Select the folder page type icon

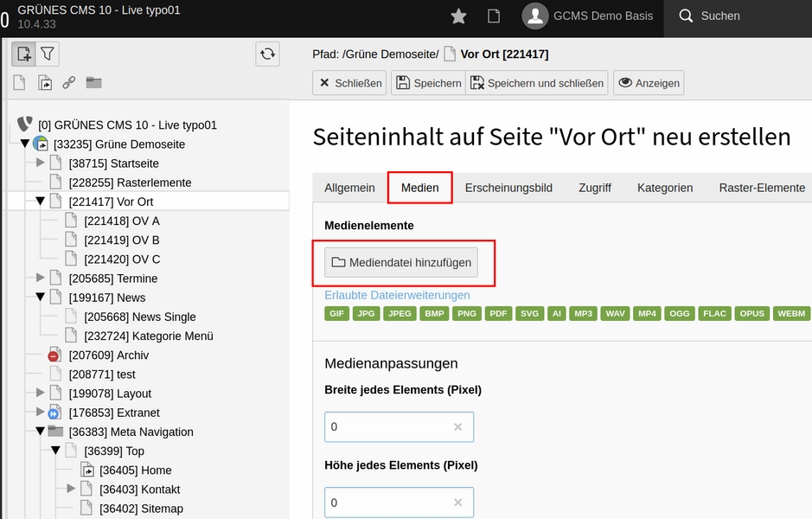point(93,83)
